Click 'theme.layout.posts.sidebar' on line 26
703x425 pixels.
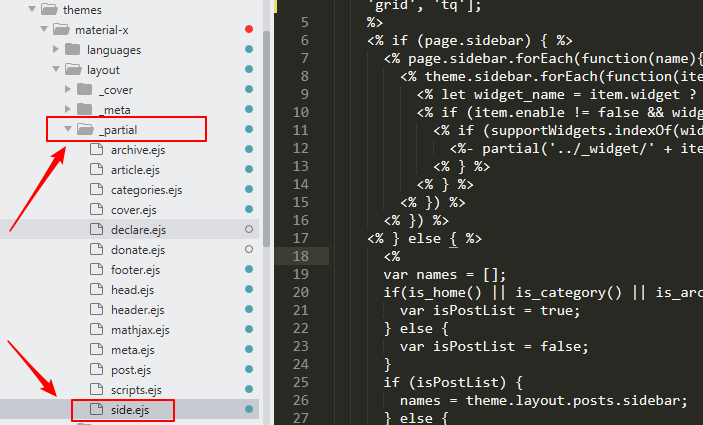[x=572, y=400]
